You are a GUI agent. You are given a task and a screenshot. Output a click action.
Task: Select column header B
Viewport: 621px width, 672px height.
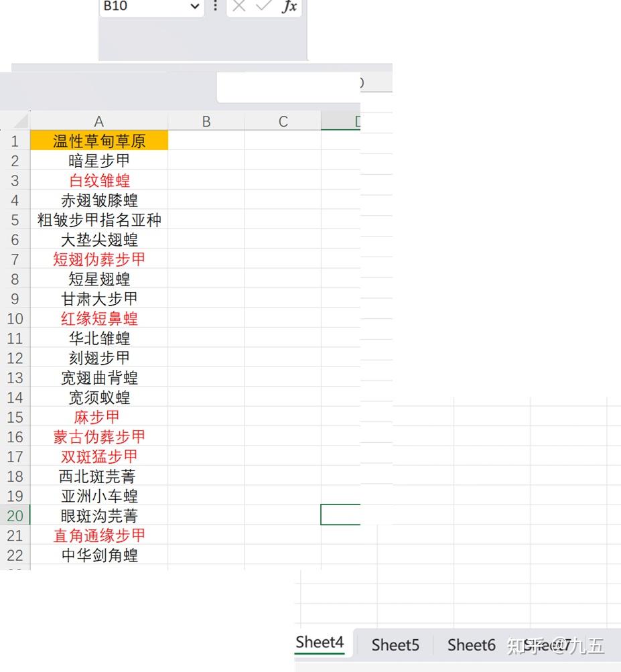pyautogui.click(x=206, y=121)
